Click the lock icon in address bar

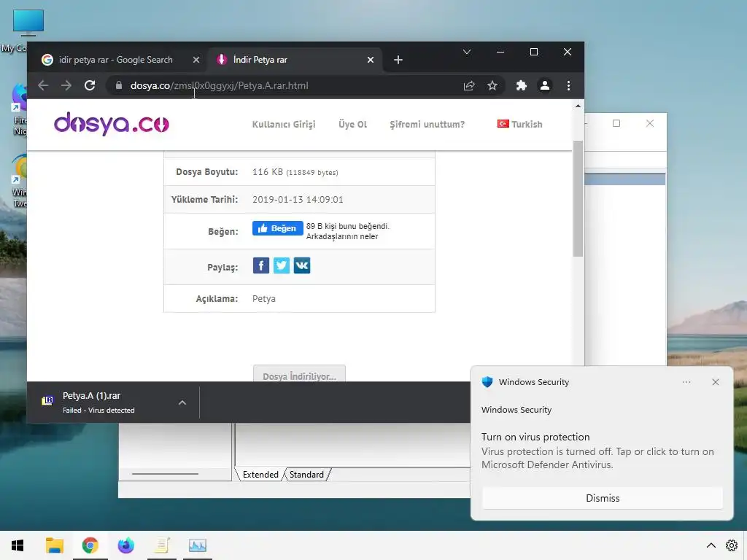coord(119,86)
